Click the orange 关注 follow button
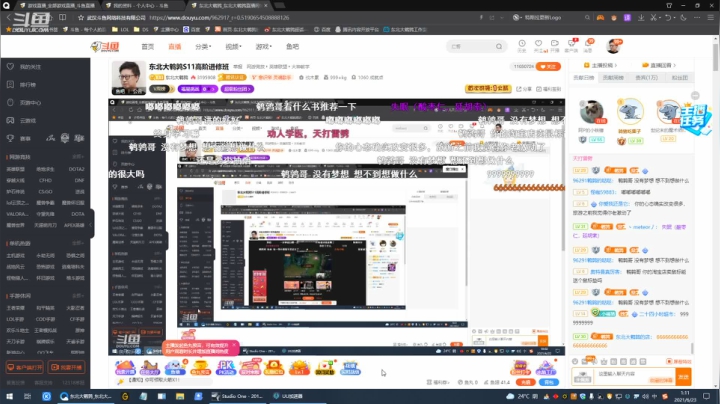 pos(548,67)
